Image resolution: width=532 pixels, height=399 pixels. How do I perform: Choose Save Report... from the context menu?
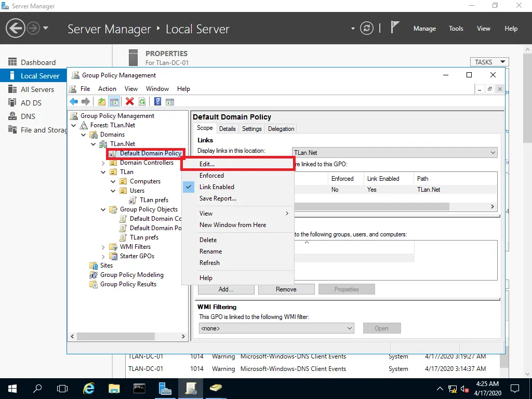click(238, 198)
